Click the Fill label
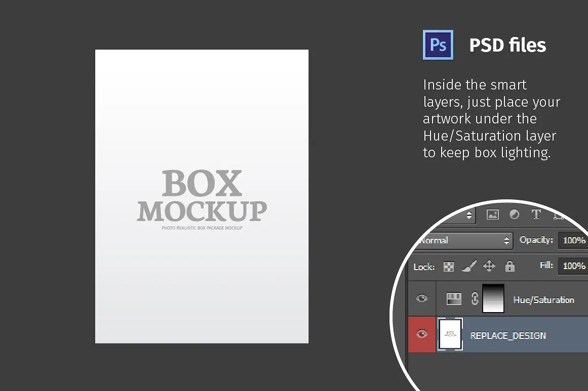The height and width of the screenshot is (391, 588). tap(546, 265)
